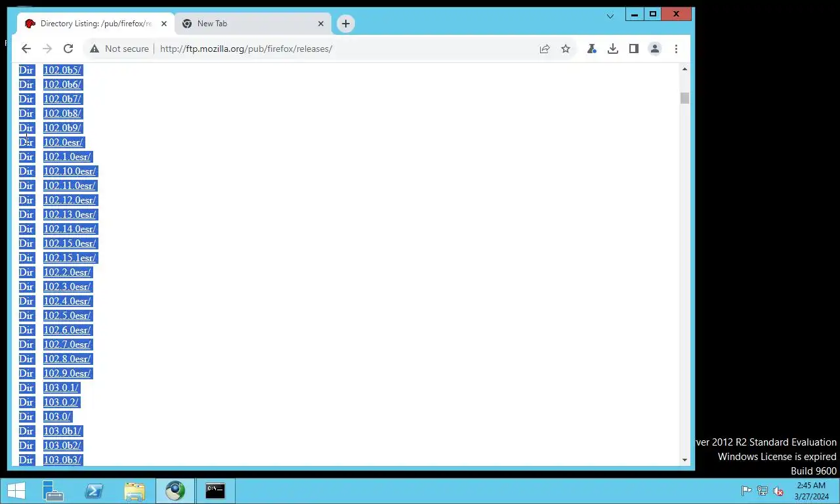The width and height of the screenshot is (840, 504).
Task: Open the Windows Start menu
Action: (16, 491)
